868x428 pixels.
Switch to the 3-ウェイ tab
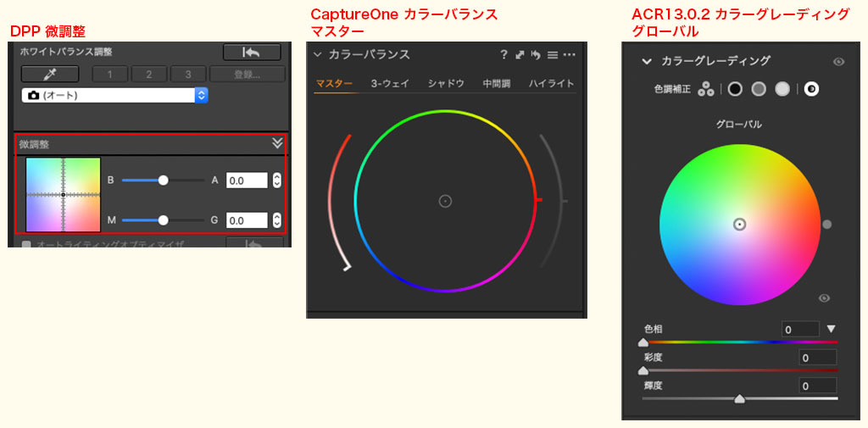(x=390, y=84)
